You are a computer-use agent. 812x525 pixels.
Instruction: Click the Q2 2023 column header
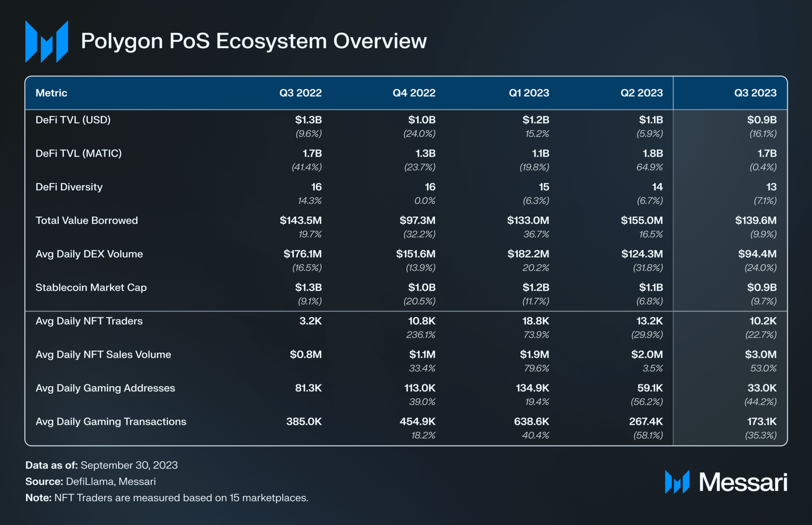(642, 93)
